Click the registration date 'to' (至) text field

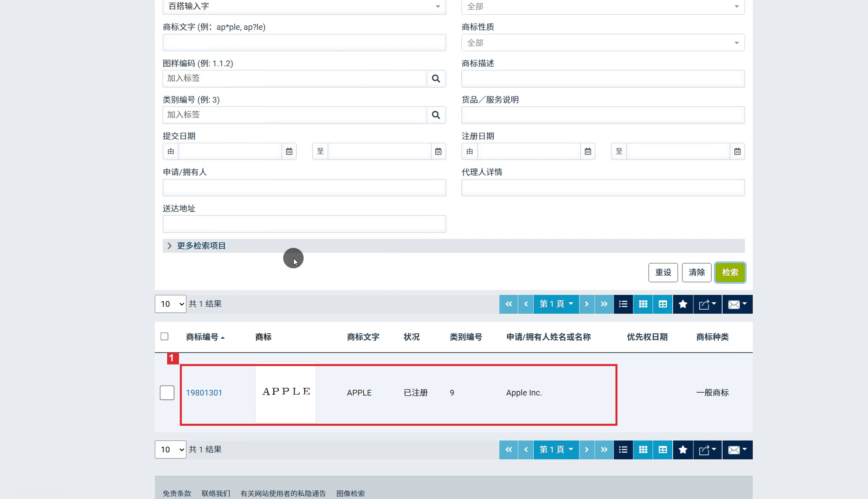(678, 151)
